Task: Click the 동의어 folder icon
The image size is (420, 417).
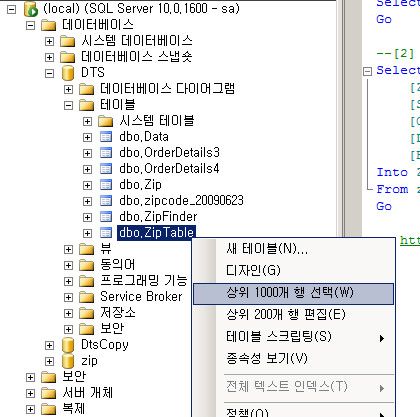Action: pos(87,265)
